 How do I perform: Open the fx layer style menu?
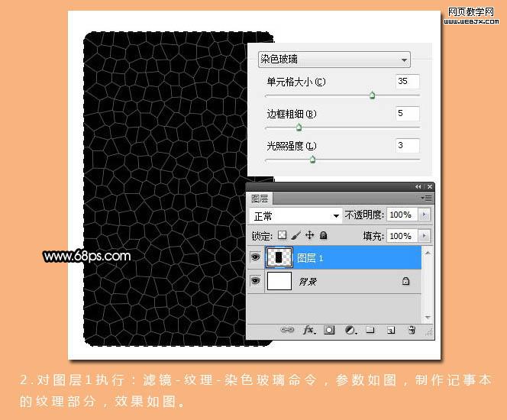(309, 330)
